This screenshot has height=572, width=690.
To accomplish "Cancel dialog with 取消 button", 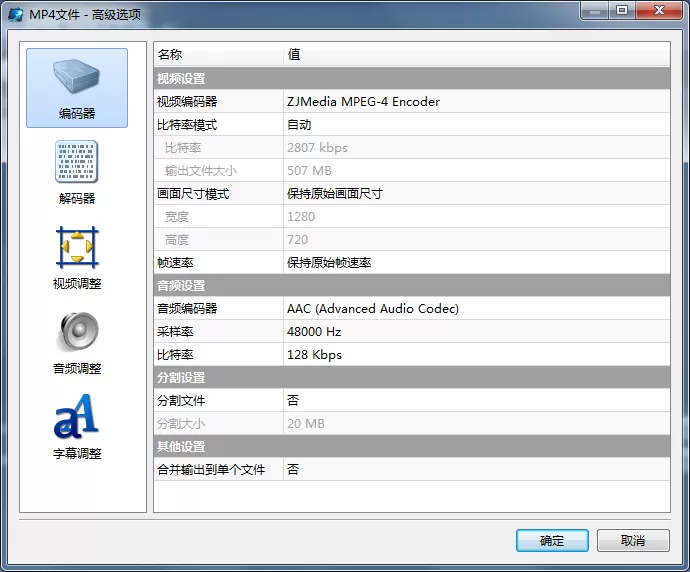I will tap(633, 540).
